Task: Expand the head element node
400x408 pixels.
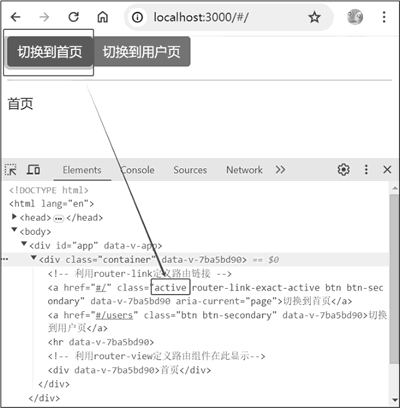Action: click(x=14, y=217)
